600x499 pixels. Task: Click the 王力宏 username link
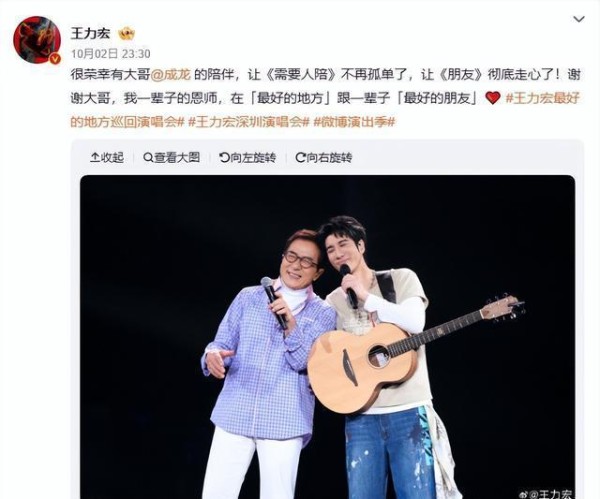click(x=90, y=34)
